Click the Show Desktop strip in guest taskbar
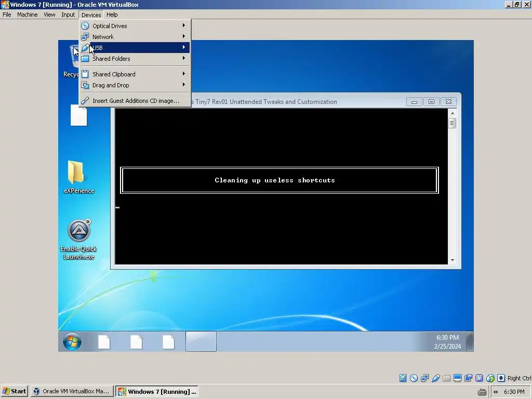 470,341
